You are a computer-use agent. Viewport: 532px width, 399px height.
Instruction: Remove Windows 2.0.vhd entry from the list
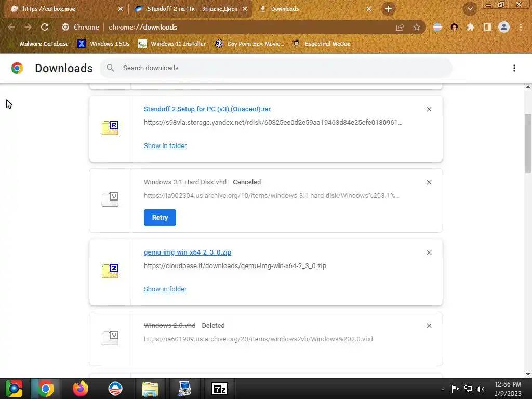point(429,326)
